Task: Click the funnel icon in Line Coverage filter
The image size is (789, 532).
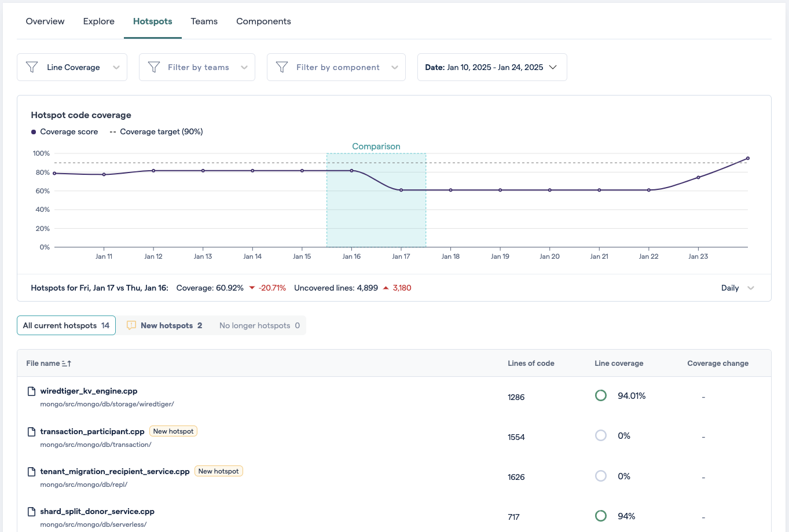Action: pyautogui.click(x=32, y=67)
